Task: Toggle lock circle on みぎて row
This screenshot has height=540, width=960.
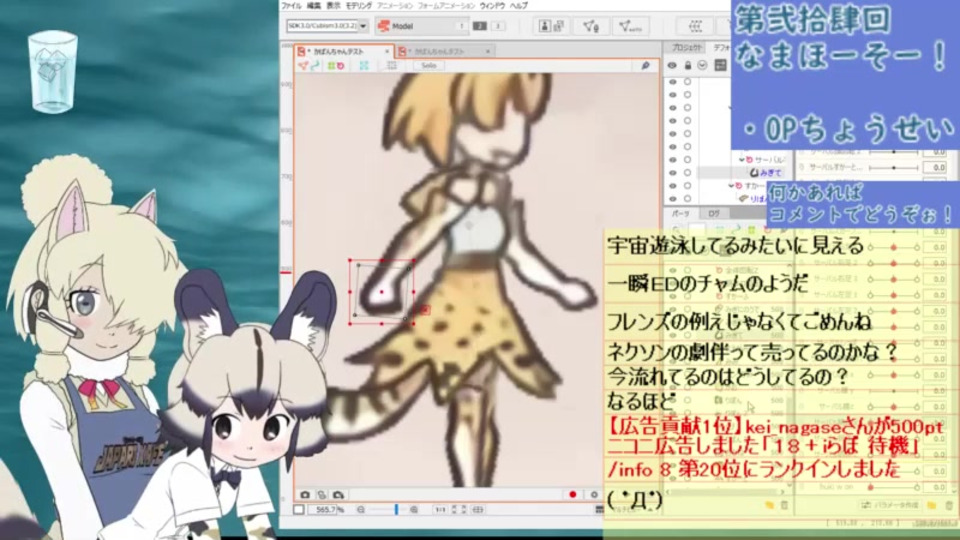Action: [688, 173]
